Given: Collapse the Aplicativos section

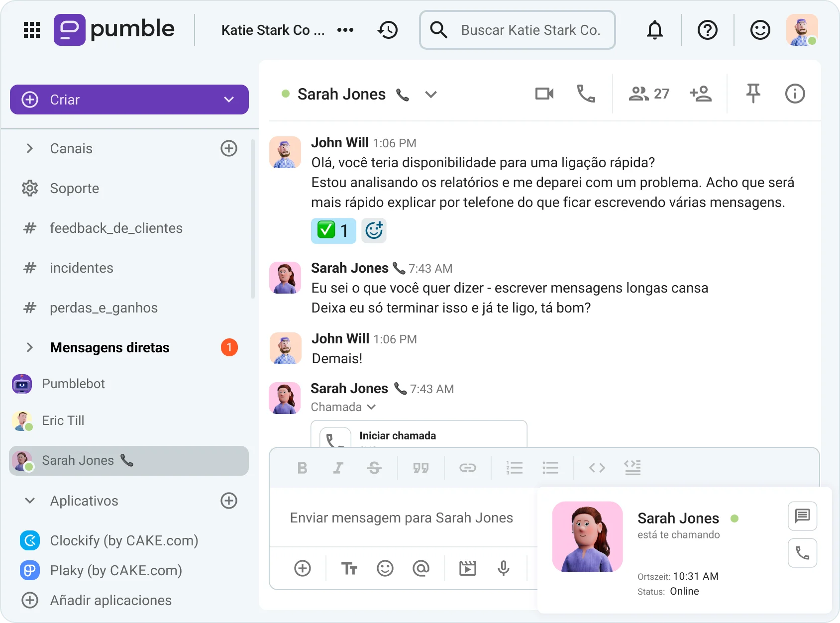Looking at the screenshot, I should click(x=29, y=501).
